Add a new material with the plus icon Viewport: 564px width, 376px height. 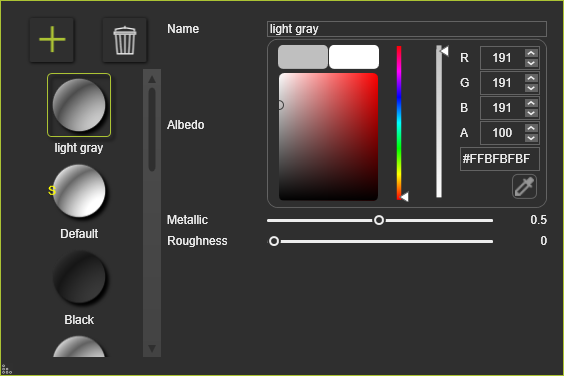[52, 40]
